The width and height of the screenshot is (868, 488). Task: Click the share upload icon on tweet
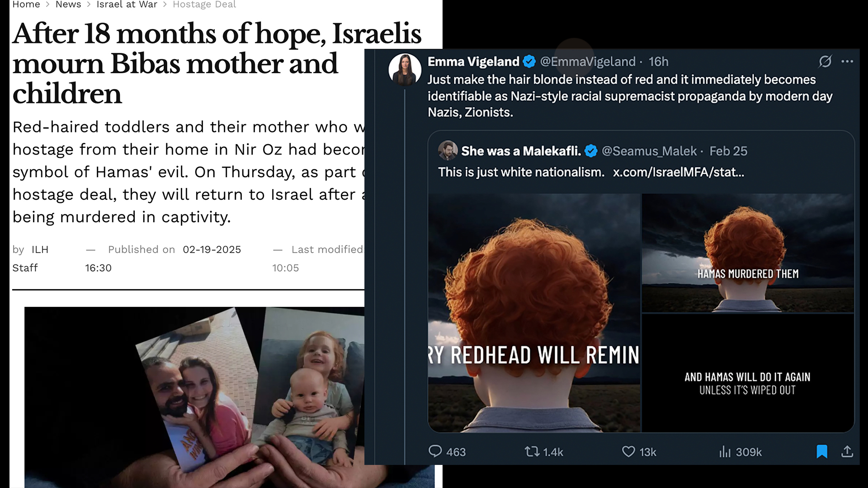(x=847, y=451)
